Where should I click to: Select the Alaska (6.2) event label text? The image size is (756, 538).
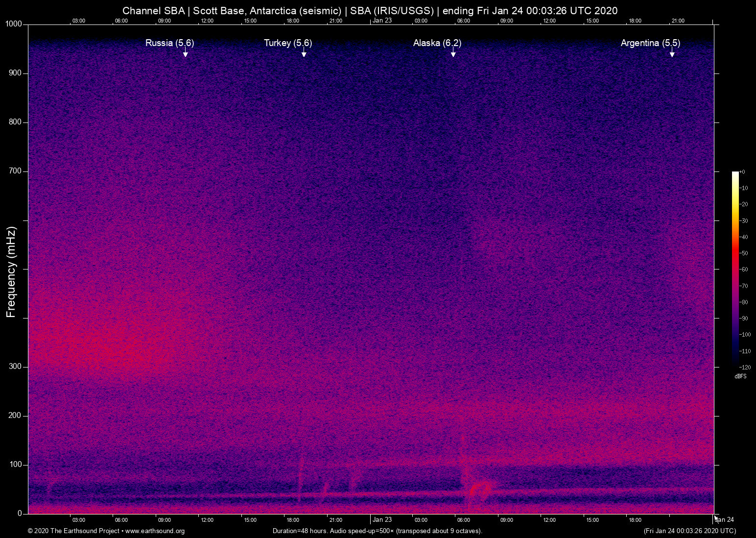437,43
